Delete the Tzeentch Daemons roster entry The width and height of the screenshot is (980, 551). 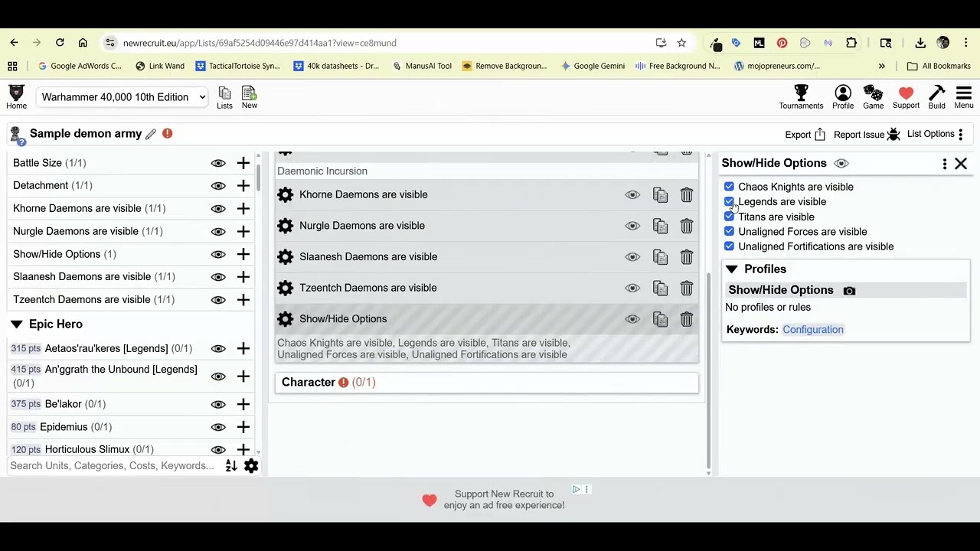(x=686, y=289)
